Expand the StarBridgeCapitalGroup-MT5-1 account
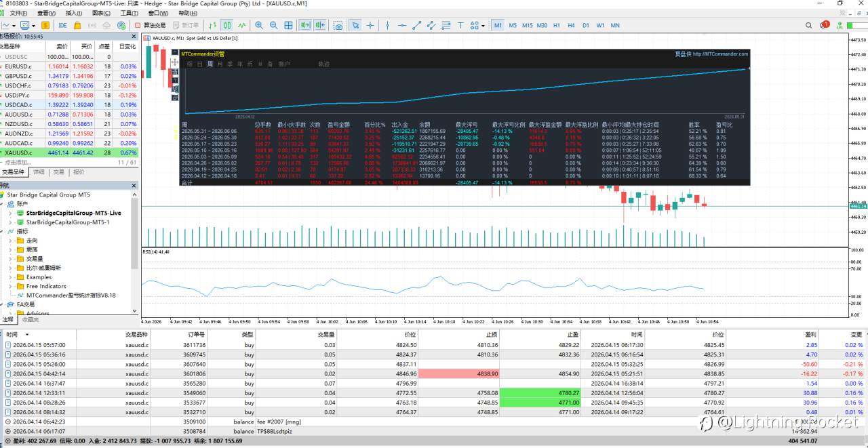This screenshot has width=868, height=448. click(x=10, y=222)
